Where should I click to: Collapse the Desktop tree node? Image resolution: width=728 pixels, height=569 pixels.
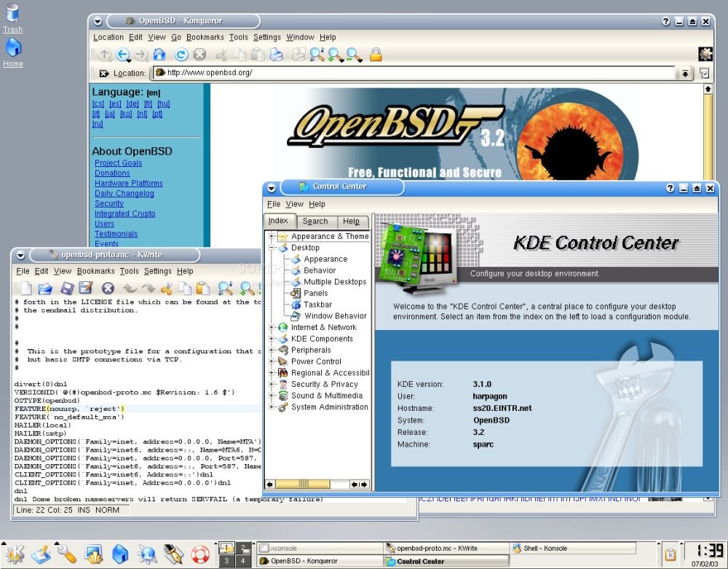(272, 248)
